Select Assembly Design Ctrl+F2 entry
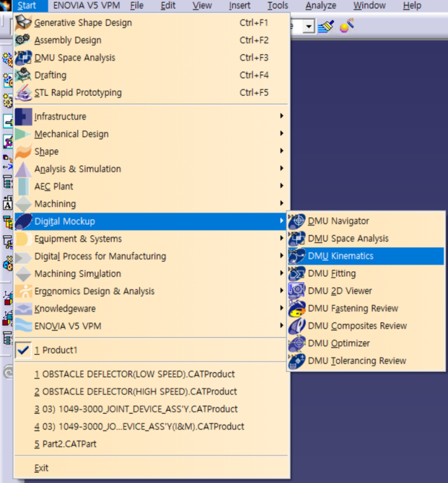Image resolution: width=448 pixels, height=483 pixels. pos(151,40)
